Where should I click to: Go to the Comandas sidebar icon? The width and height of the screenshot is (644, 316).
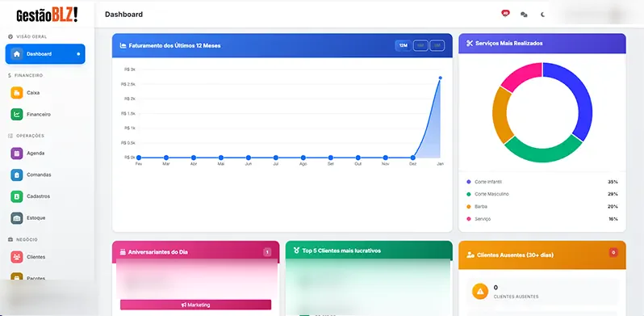pyautogui.click(x=17, y=175)
